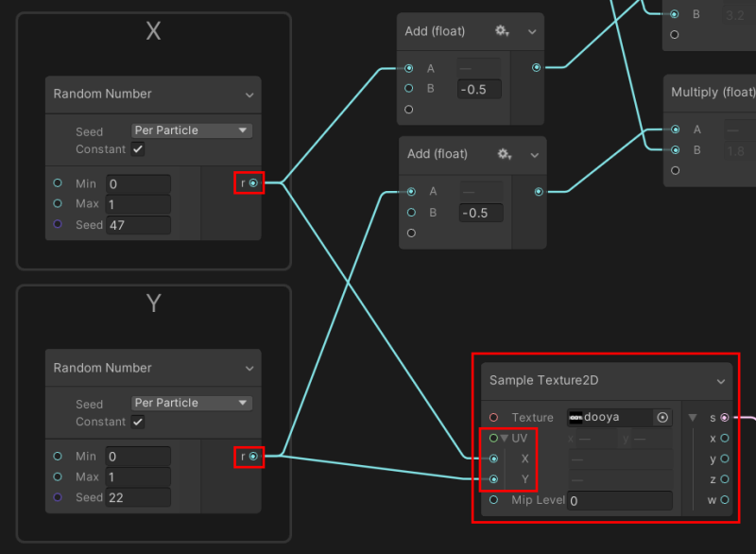The height and width of the screenshot is (554, 756).
Task: Click output port of top Add node
Action: [536, 67]
